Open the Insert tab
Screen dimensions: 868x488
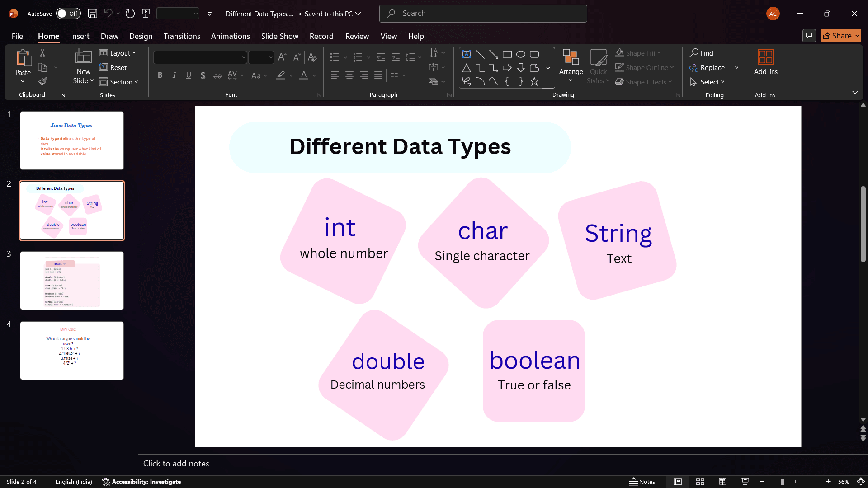click(80, 36)
